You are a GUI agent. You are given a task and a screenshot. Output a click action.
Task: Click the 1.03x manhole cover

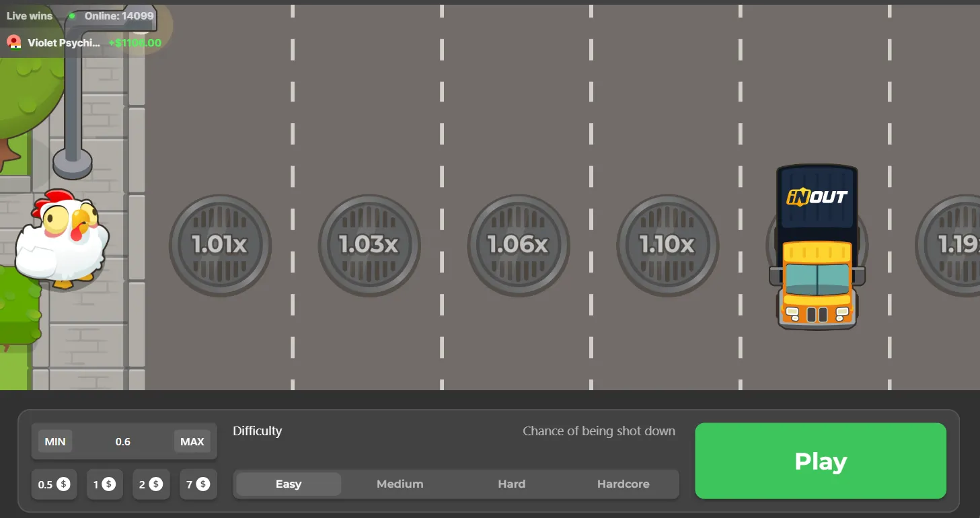point(369,245)
